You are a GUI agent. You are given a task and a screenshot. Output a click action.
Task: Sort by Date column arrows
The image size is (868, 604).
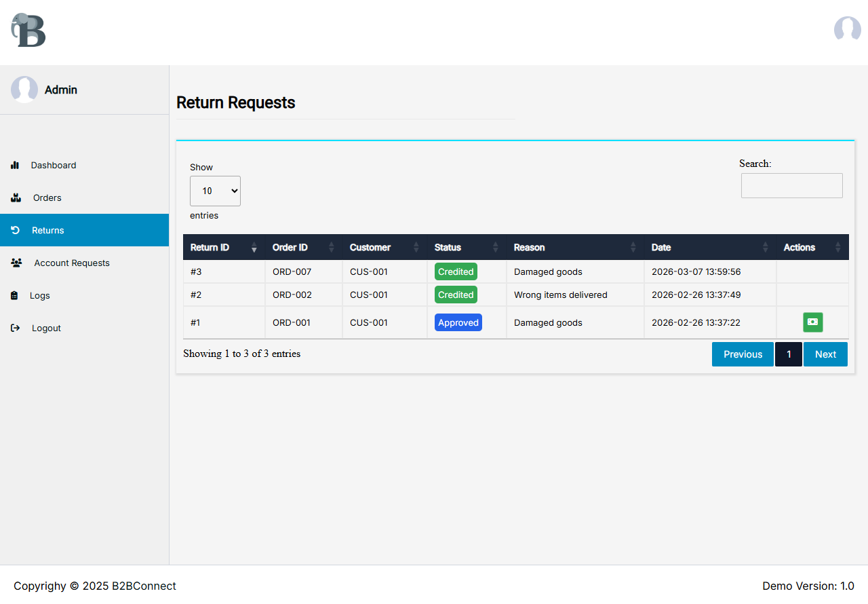click(766, 247)
